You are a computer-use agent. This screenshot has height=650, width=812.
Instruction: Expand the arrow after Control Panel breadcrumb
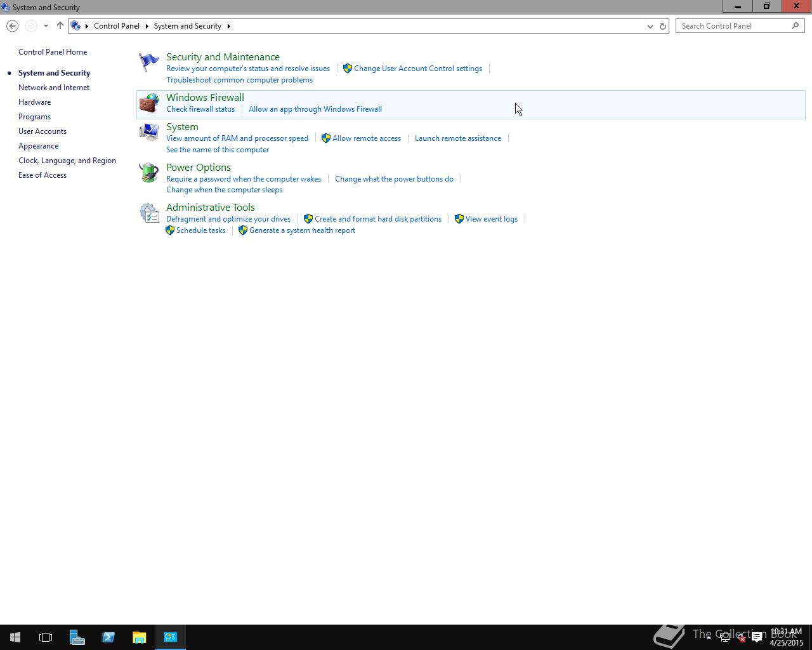tap(147, 26)
